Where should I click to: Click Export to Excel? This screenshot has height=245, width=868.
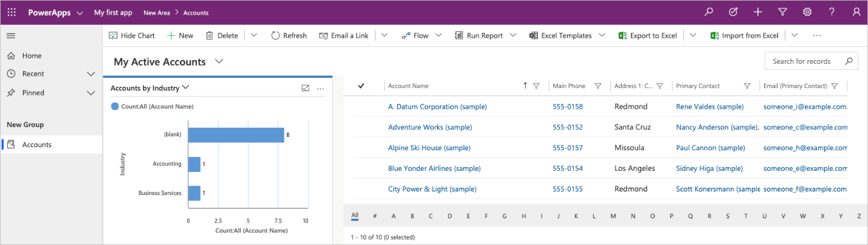click(x=647, y=35)
